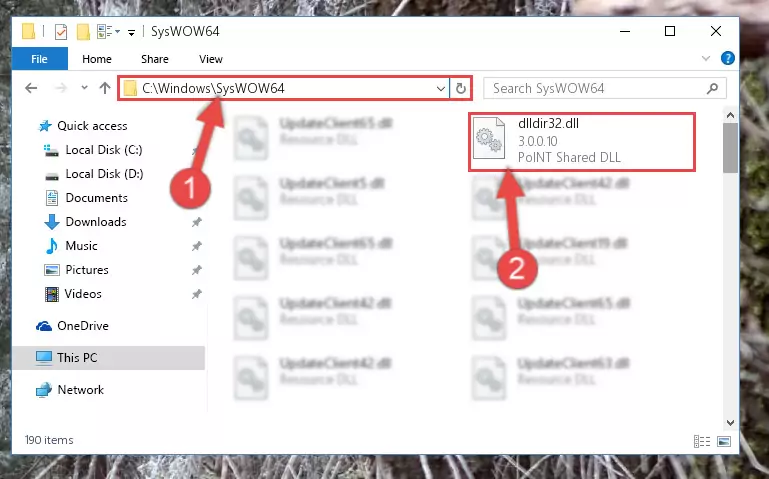Switch to large icons view layout
This screenshot has height=479, width=769.
point(724,441)
